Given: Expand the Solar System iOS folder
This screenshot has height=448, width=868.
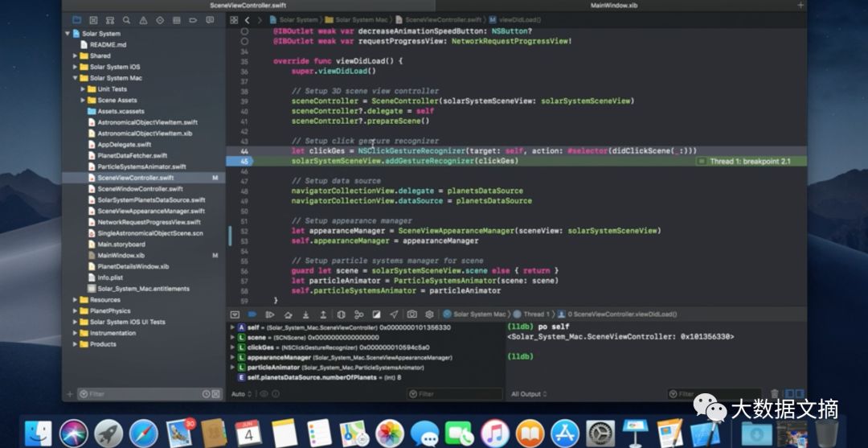Looking at the screenshot, I should (x=76, y=67).
